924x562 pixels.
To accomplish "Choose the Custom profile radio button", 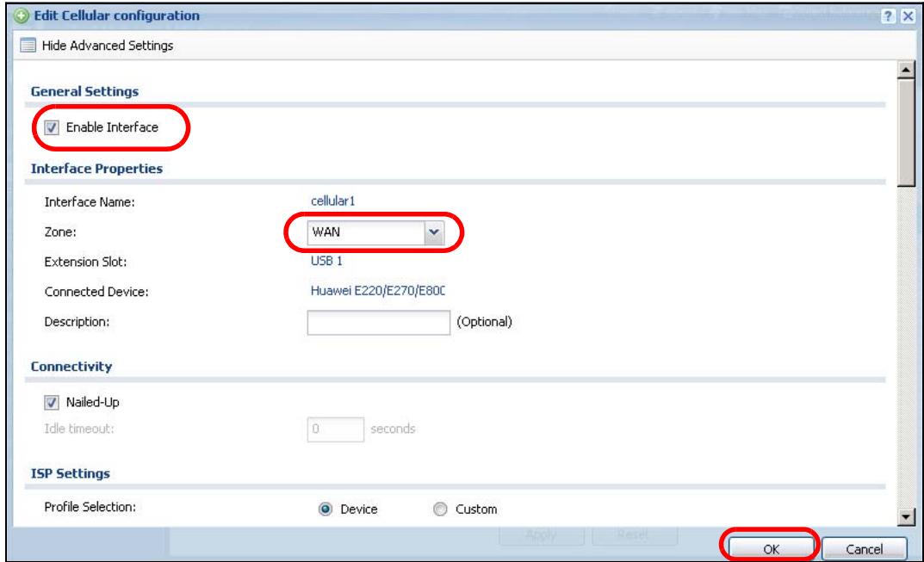I will point(440,509).
